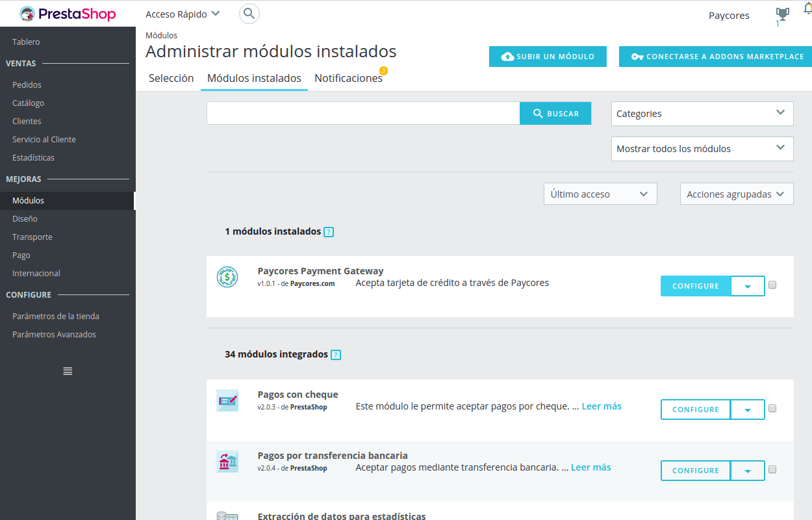The height and width of the screenshot is (520, 812).
Task: Switch to the Selección tab
Action: pos(171,78)
